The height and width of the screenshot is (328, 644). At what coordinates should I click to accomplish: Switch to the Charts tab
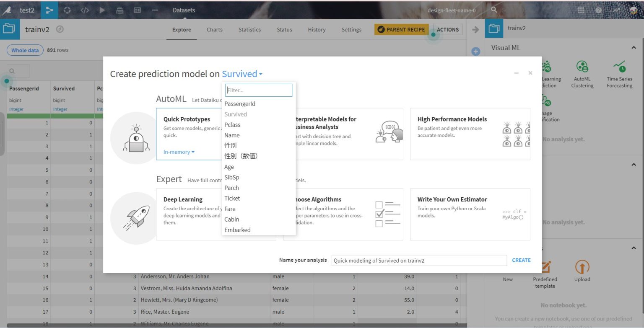(214, 30)
